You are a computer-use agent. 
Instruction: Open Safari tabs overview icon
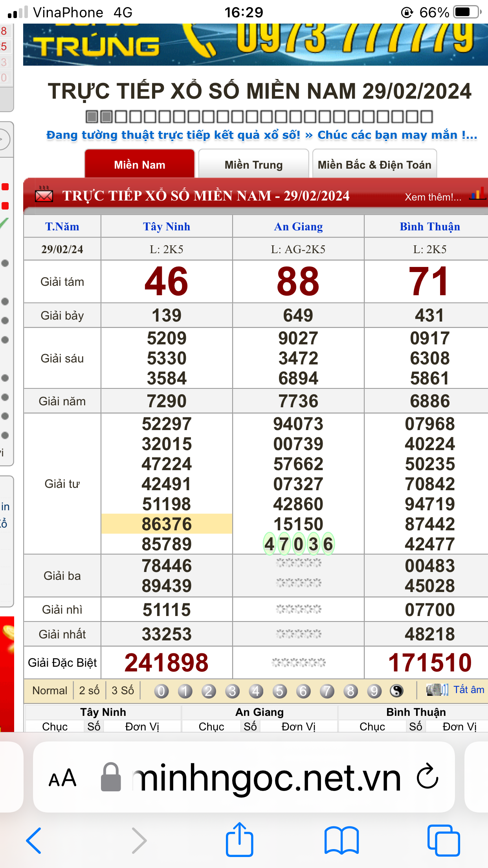coord(443,840)
